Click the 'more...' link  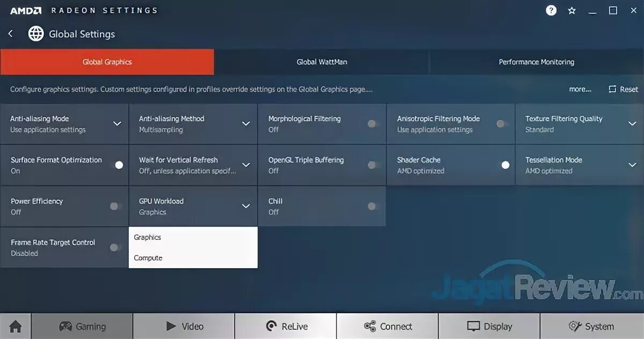580,90
